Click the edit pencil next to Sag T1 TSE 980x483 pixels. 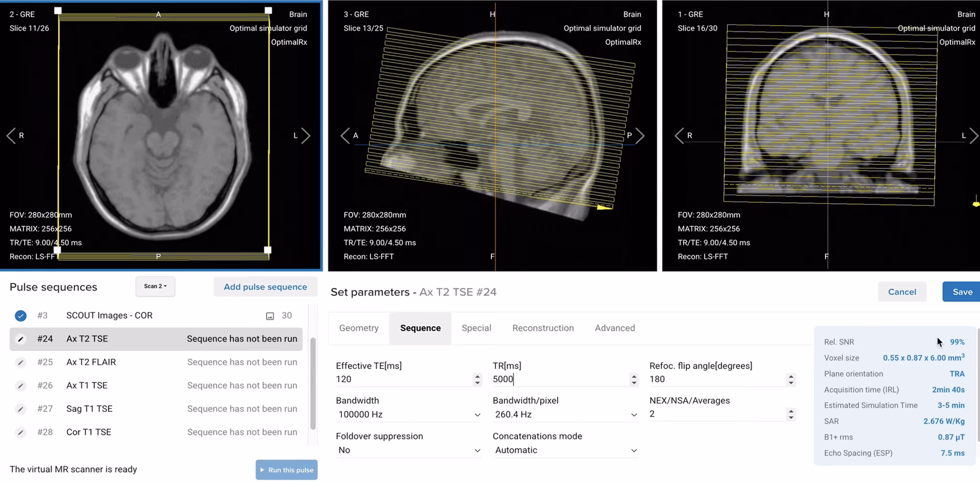[21, 409]
